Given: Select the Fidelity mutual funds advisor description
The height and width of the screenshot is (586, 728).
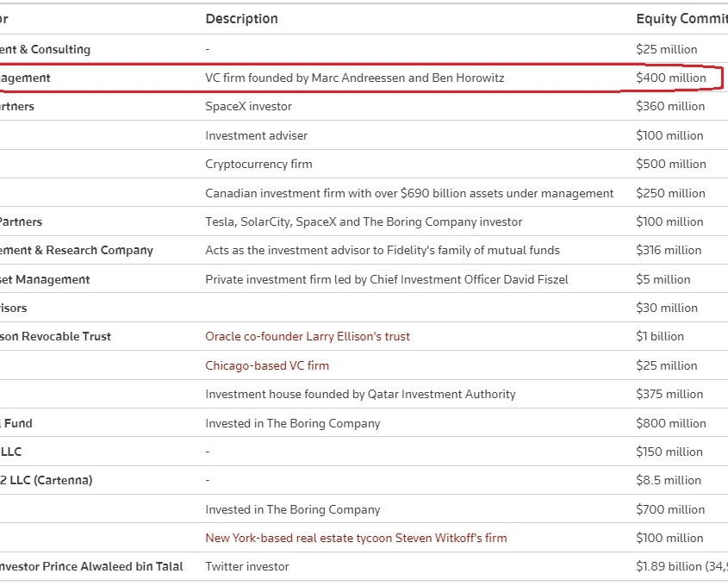Looking at the screenshot, I should [x=383, y=250].
